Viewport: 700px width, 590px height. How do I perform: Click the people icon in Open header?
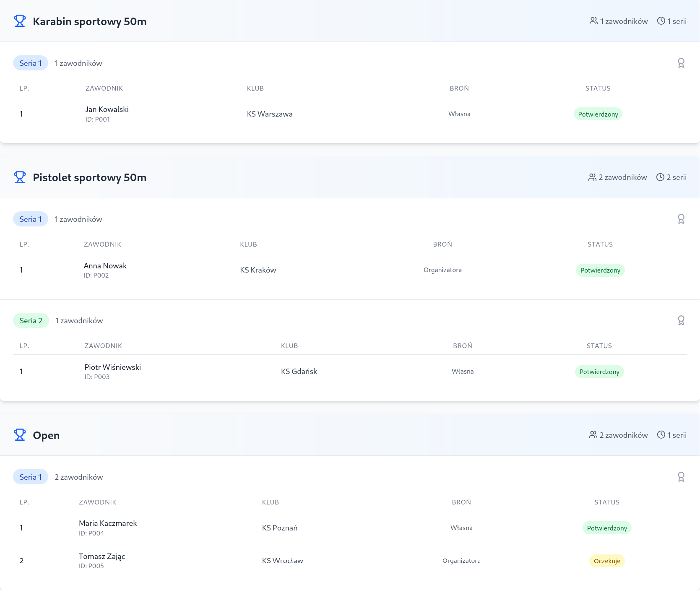(593, 435)
